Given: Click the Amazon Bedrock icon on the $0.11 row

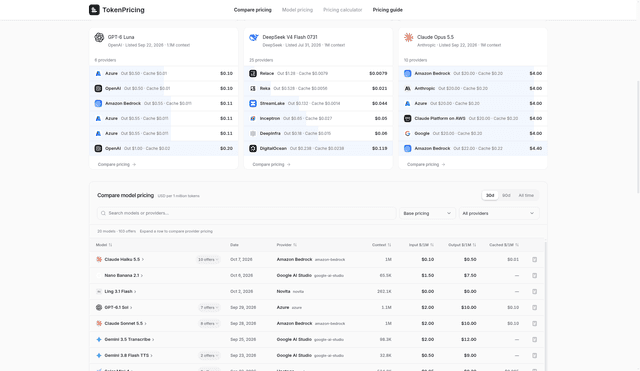Looking at the screenshot, I should point(98,104).
